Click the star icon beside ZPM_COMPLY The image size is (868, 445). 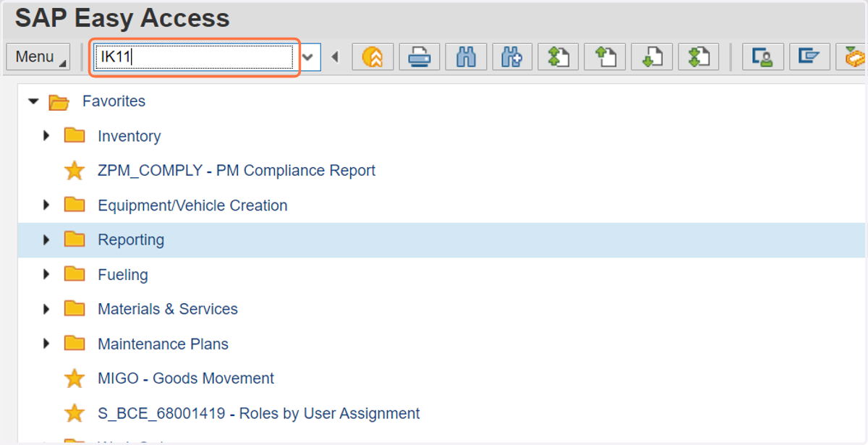(x=75, y=171)
